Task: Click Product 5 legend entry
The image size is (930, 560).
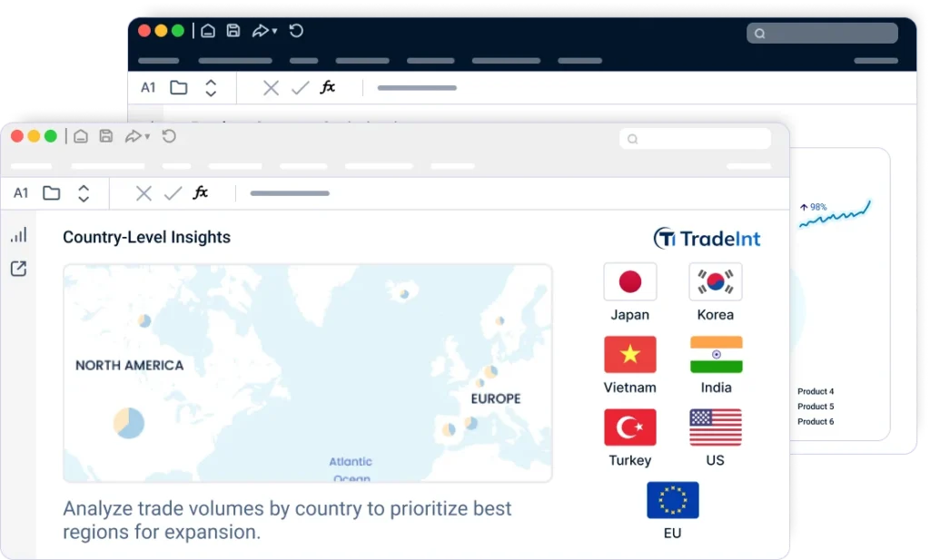Action: (816, 406)
